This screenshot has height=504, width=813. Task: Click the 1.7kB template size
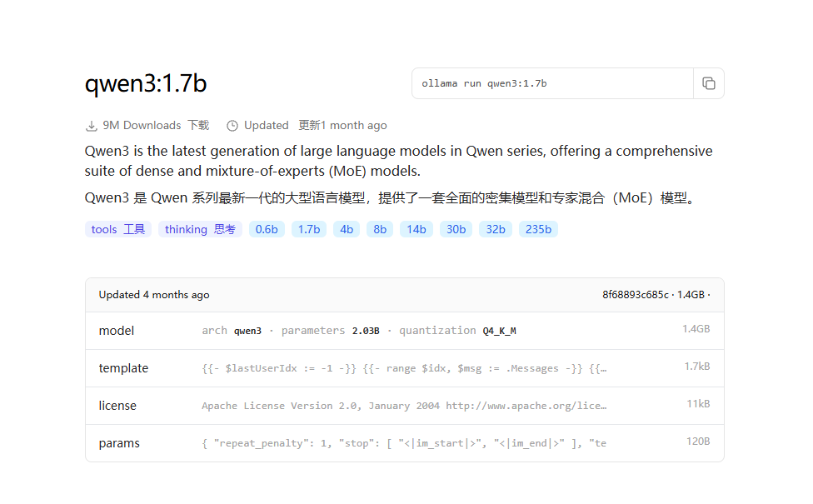pyautogui.click(x=697, y=367)
